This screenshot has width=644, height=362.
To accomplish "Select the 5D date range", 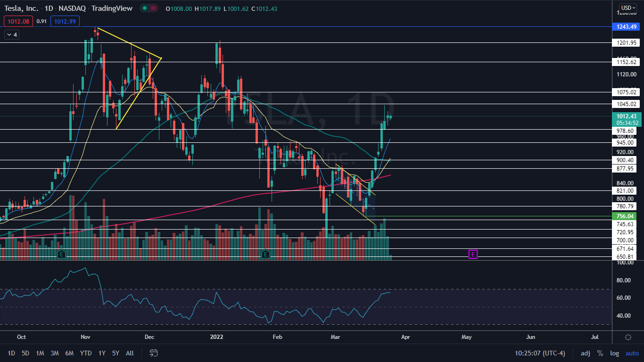I will (x=25, y=353).
